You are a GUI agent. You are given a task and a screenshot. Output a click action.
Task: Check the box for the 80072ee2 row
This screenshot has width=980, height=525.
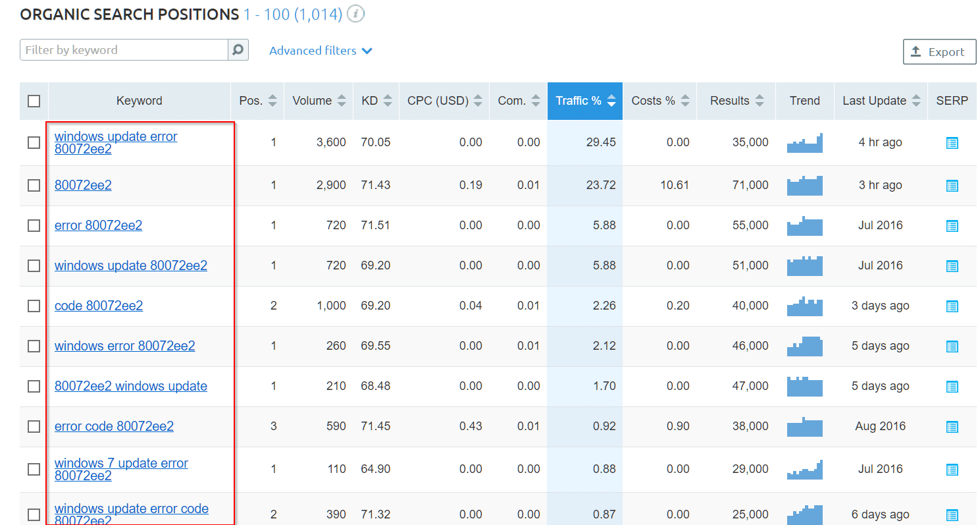point(34,185)
